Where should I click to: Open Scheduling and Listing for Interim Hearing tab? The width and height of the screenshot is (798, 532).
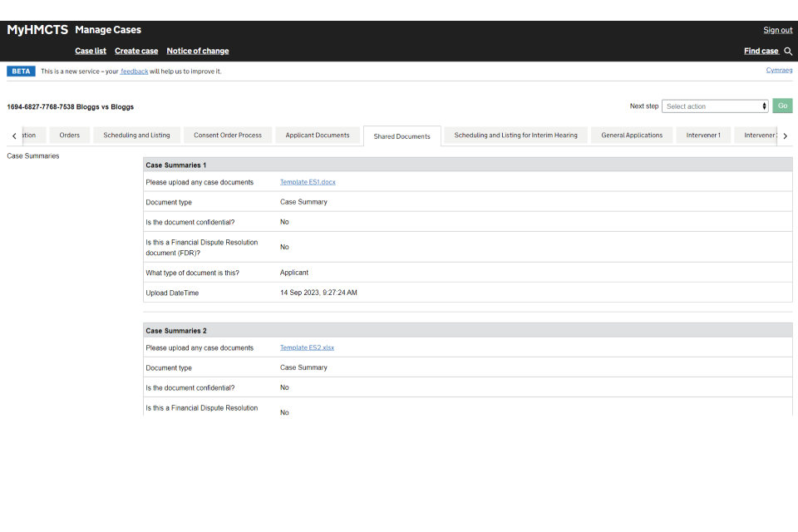pyautogui.click(x=515, y=135)
